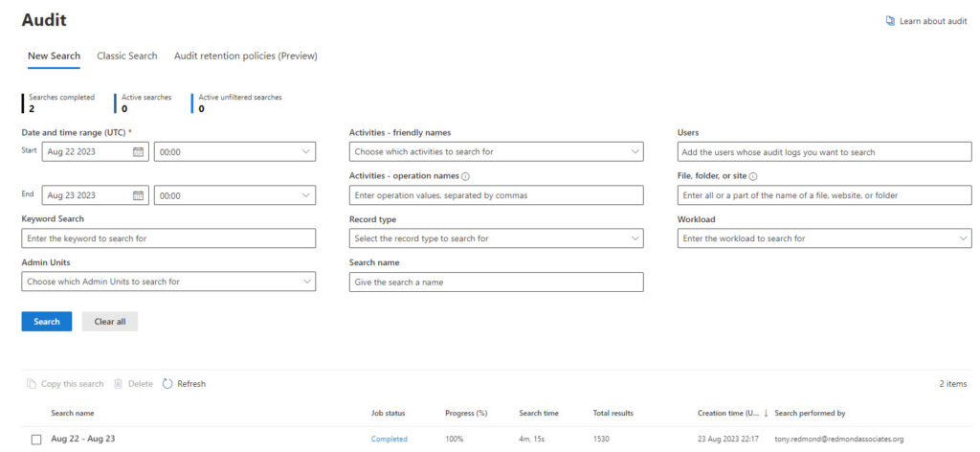
Task: Click the Copy this search icon
Action: [32, 384]
